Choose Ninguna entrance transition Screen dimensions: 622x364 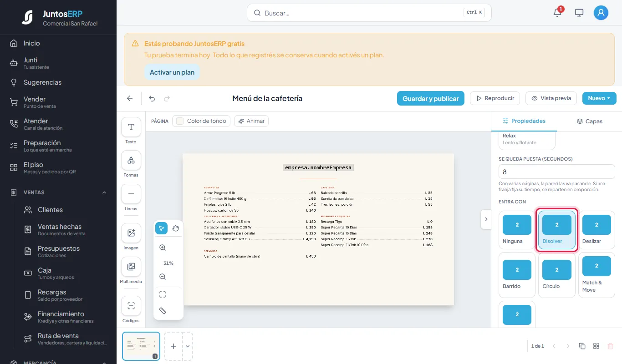coord(517,230)
